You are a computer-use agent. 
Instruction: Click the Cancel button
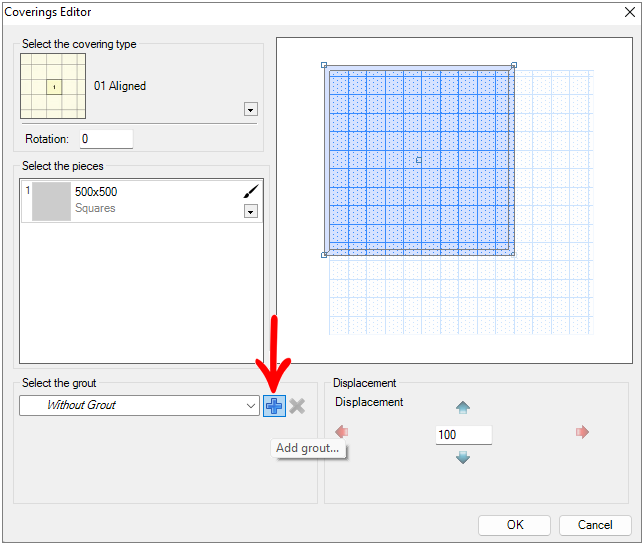pos(595,525)
